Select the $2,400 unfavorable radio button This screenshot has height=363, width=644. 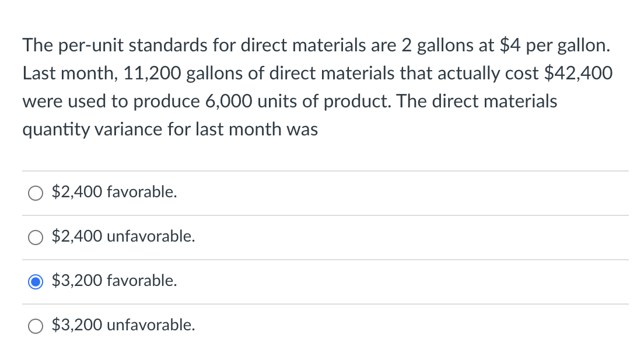(35, 237)
